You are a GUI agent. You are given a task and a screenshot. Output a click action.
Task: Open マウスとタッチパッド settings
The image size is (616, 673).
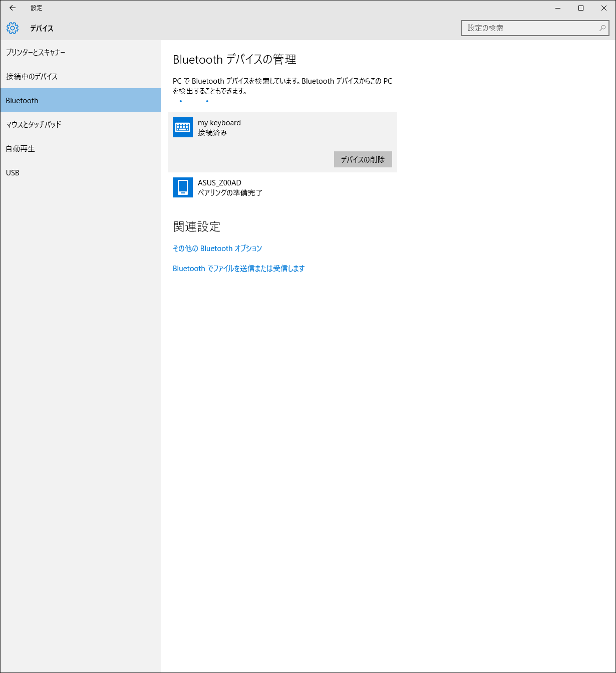point(34,124)
